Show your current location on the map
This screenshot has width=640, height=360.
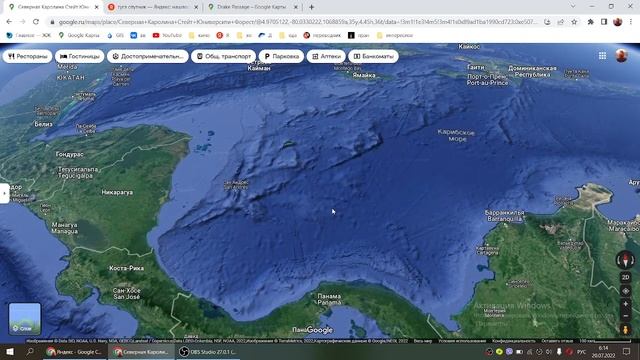click(625, 291)
